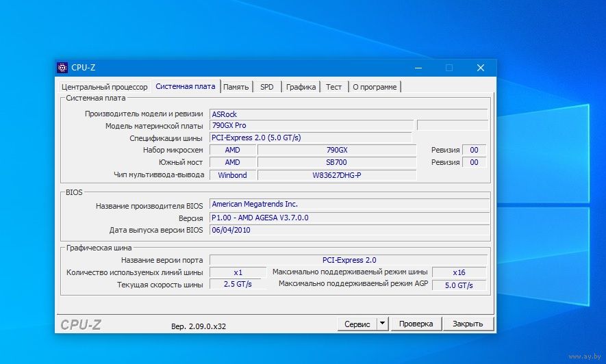Click the Набор микросхем label
Image resolution: width=606 pixels, height=364 pixels.
click(173, 150)
